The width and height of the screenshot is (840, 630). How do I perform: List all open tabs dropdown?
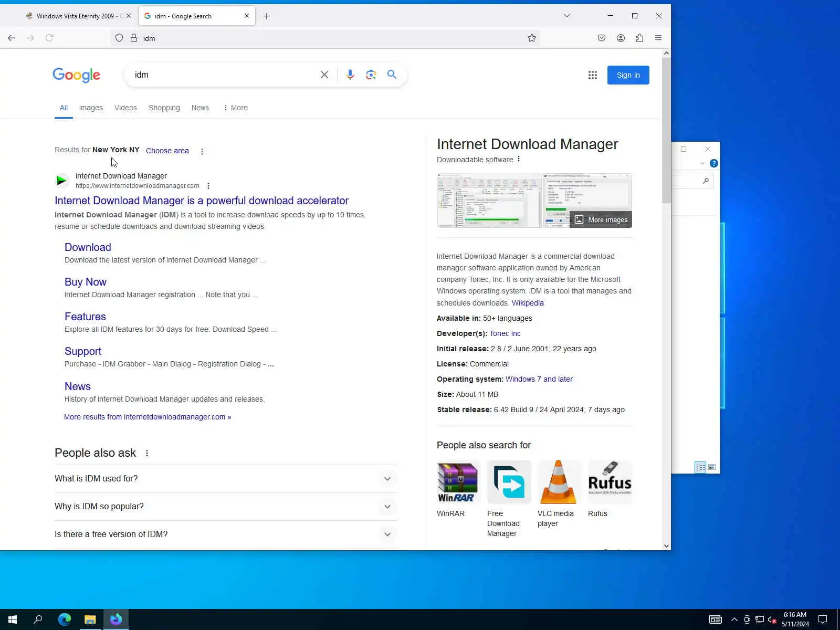pyautogui.click(x=567, y=16)
